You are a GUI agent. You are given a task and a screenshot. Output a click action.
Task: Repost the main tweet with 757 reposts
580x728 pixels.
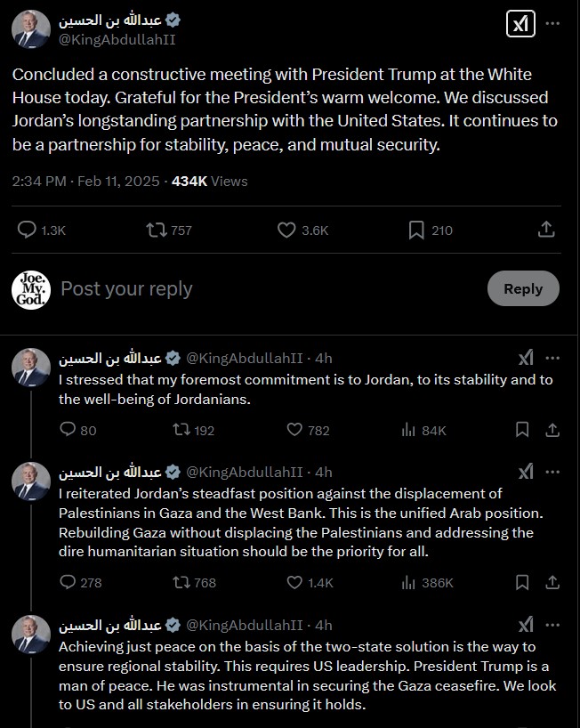[169, 231]
